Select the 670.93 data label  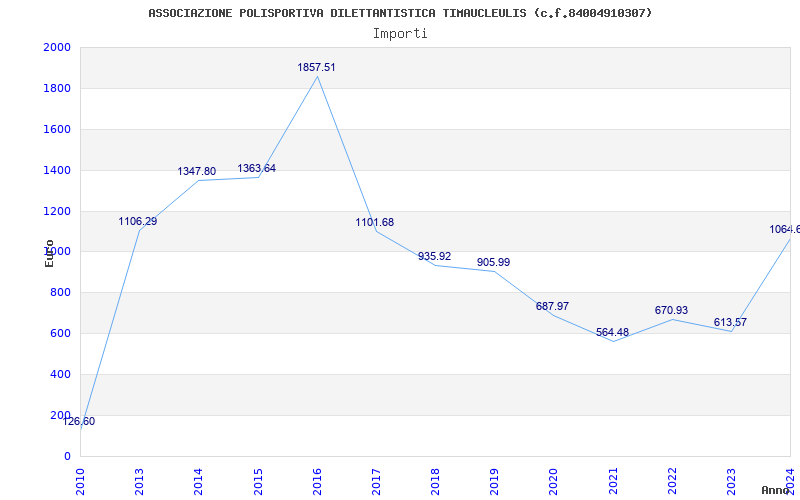coord(671,310)
